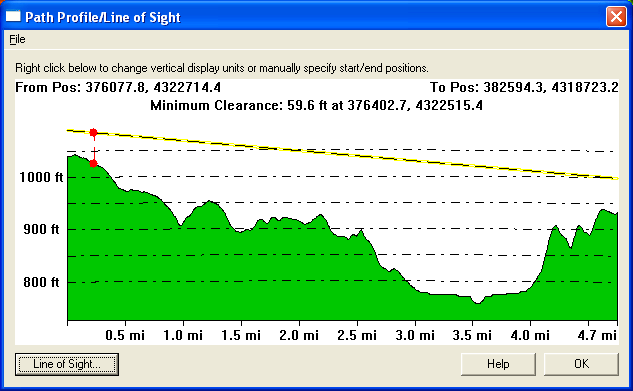The image size is (633, 391).
Task: Click the 900 ft elevation axis label
Action: click(41, 229)
